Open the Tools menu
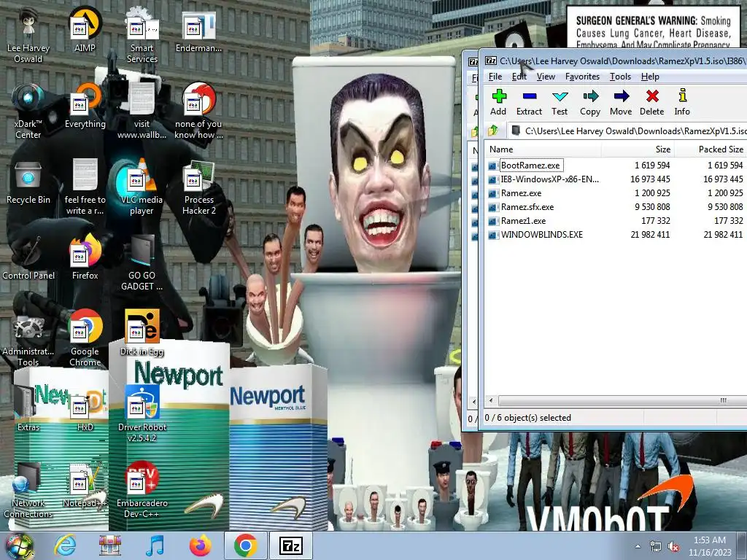 [x=620, y=77]
